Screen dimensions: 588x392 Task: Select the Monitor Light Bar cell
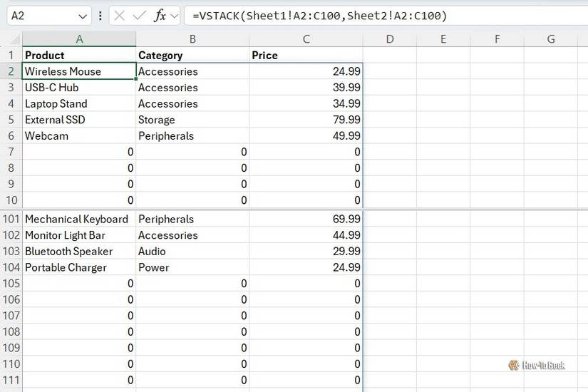tap(79, 235)
